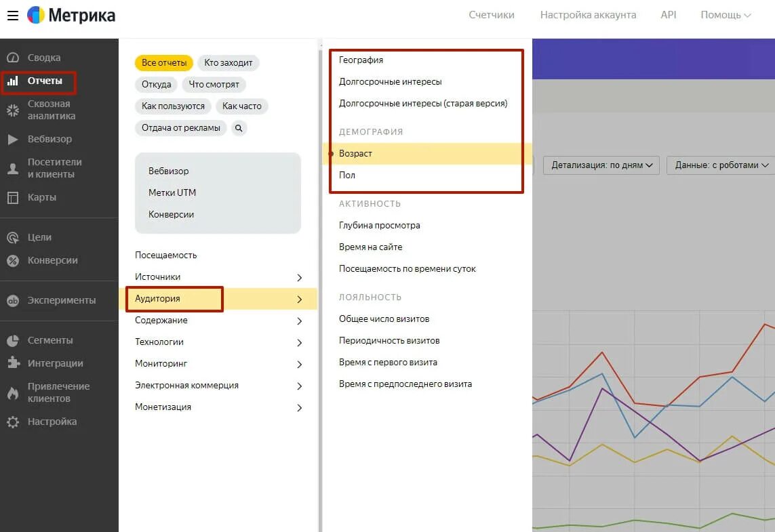Open Сквозная аналитика sidebar section
The height and width of the screenshot is (532, 775).
click(52, 110)
